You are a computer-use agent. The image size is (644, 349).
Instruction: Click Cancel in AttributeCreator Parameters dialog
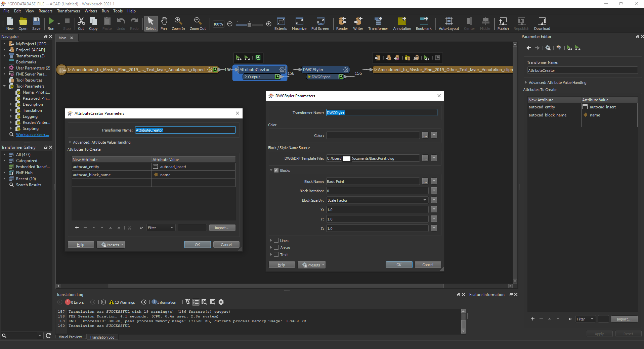226,245
